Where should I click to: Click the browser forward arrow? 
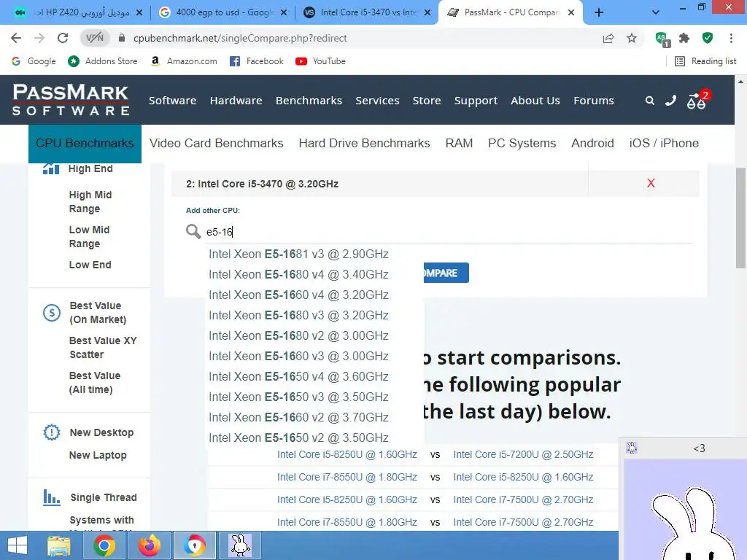[x=39, y=38]
